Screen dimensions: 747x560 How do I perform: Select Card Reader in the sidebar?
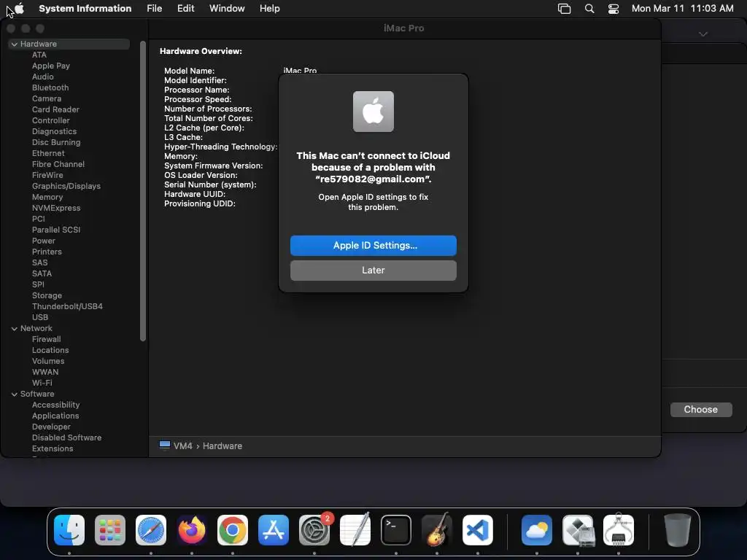[x=55, y=109]
